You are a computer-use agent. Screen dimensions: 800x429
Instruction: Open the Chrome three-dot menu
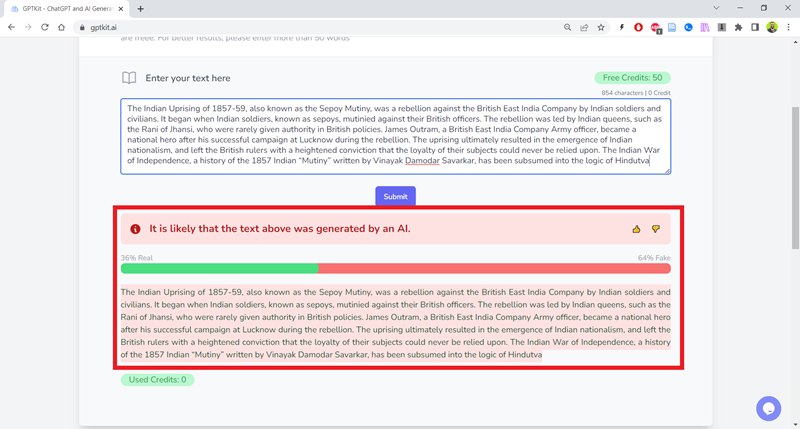coord(788,28)
